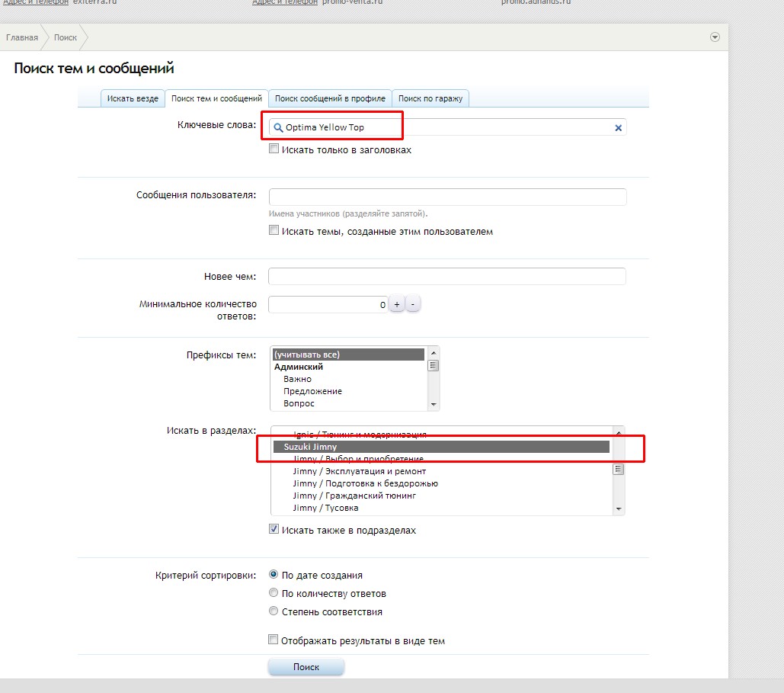Viewport: 784px width, 693px height.
Task: Clear keywords field with the X icon
Action: (x=619, y=128)
